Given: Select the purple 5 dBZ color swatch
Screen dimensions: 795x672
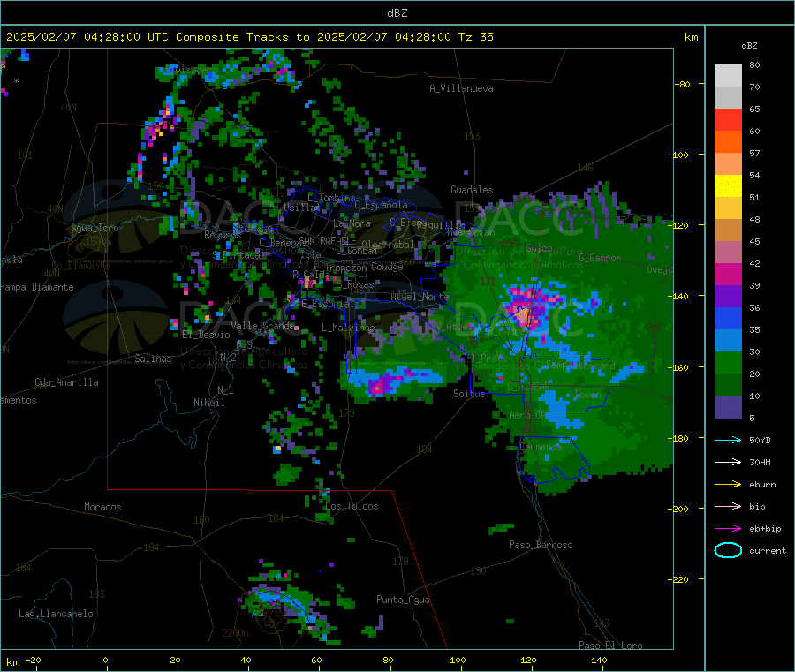Looking at the screenshot, I should point(728,407).
